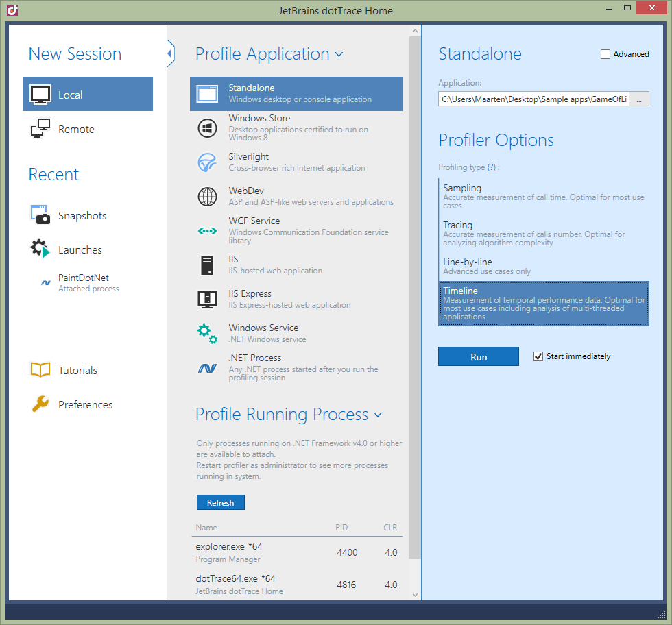The height and width of the screenshot is (625, 672).
Task: Collapse the Profile Application section chevron
Action: click(339, 55)
